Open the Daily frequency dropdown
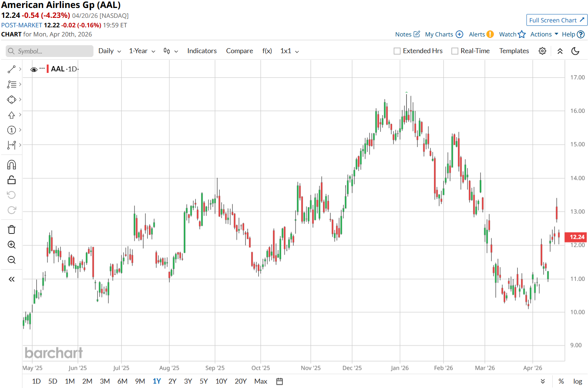 pyautogui.click(x=110, y=51)
